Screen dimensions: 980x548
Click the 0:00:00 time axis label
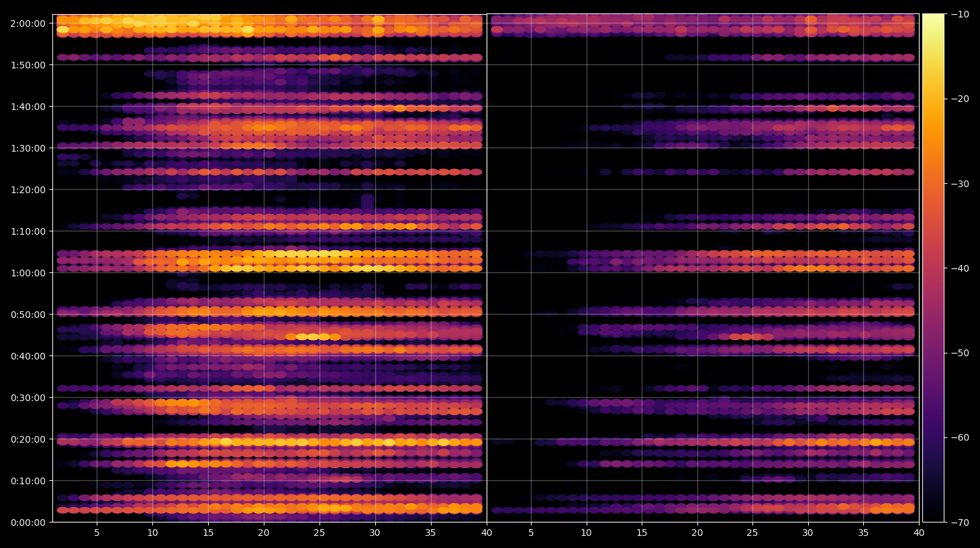tap(28, 523)
